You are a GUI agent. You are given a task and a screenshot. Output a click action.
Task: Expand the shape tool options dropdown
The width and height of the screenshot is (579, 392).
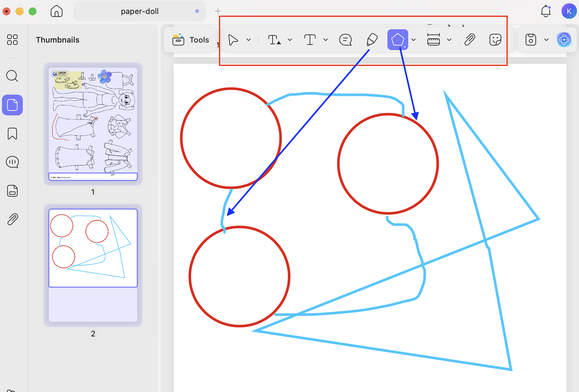coord(413,40)
